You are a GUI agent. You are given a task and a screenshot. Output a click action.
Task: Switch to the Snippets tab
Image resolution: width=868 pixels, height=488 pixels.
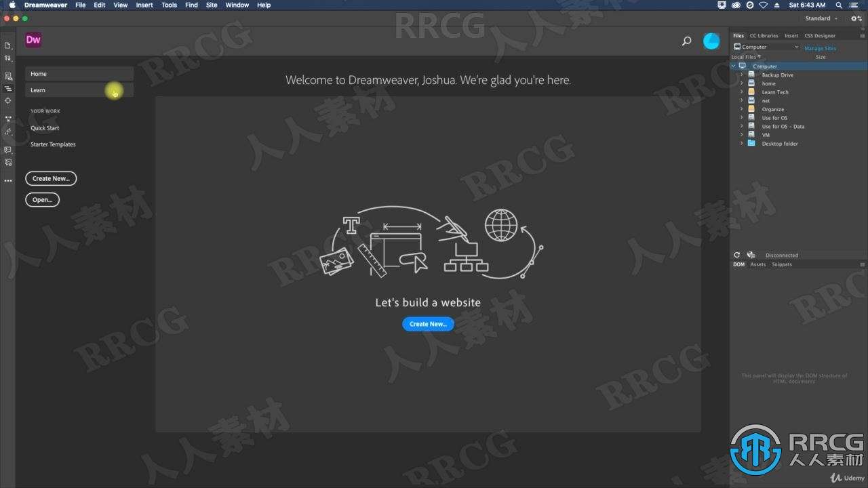coord(781,264)
